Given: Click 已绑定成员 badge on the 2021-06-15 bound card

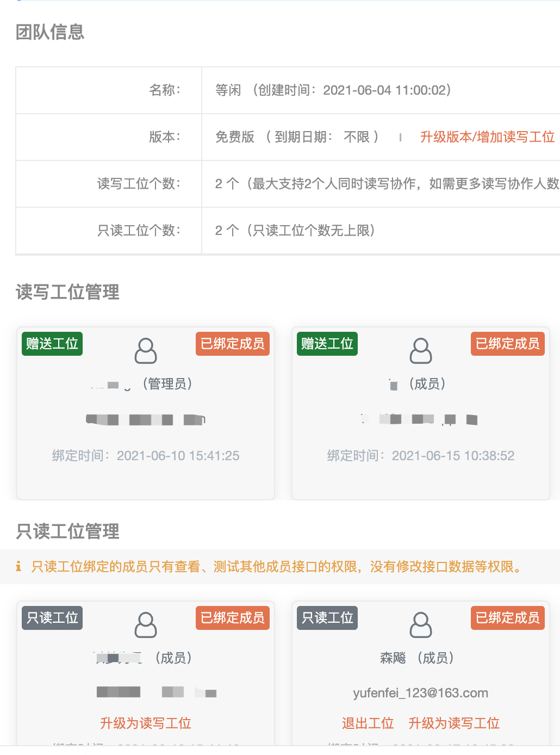Looking at the screenshot, I should click(x=508, y=344).
